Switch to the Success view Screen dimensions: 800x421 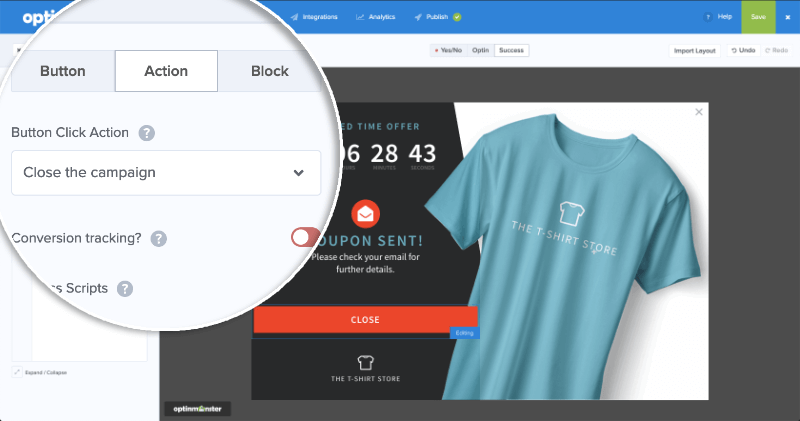point(511,50)
